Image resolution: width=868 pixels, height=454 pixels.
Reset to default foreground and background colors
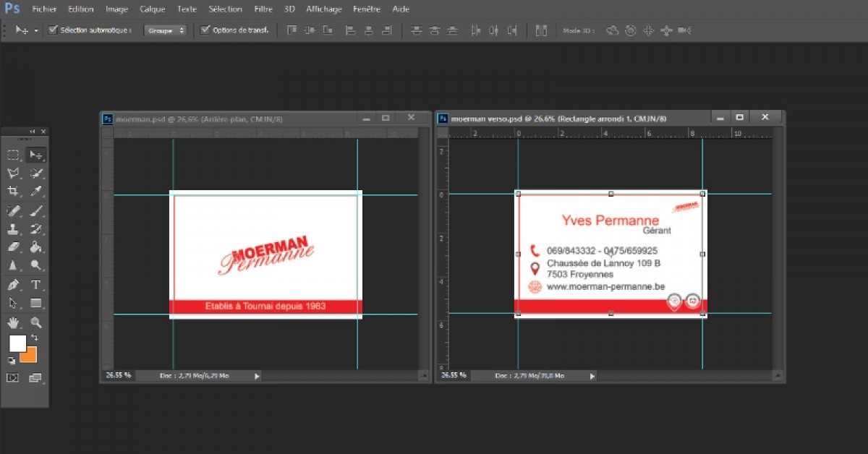[12, 359]
